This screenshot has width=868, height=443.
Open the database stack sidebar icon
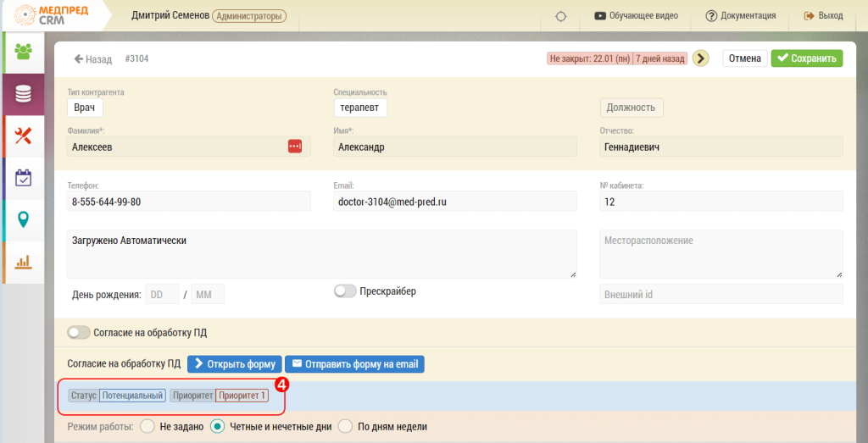coord(23,94)
